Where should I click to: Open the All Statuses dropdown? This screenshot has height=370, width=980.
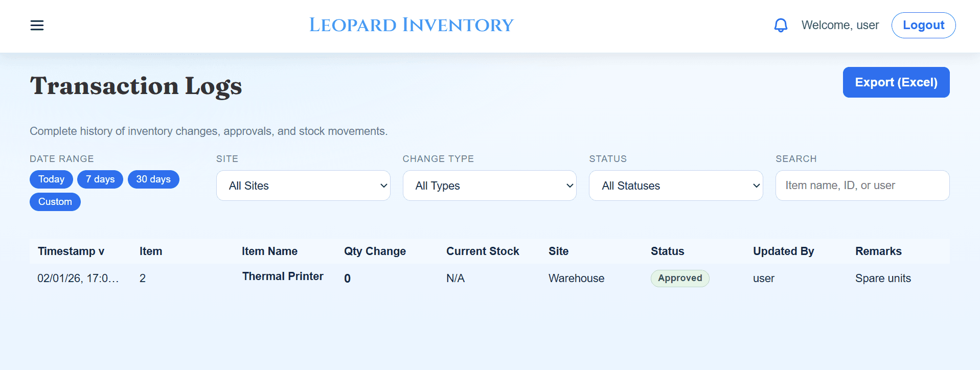point(675,186)
